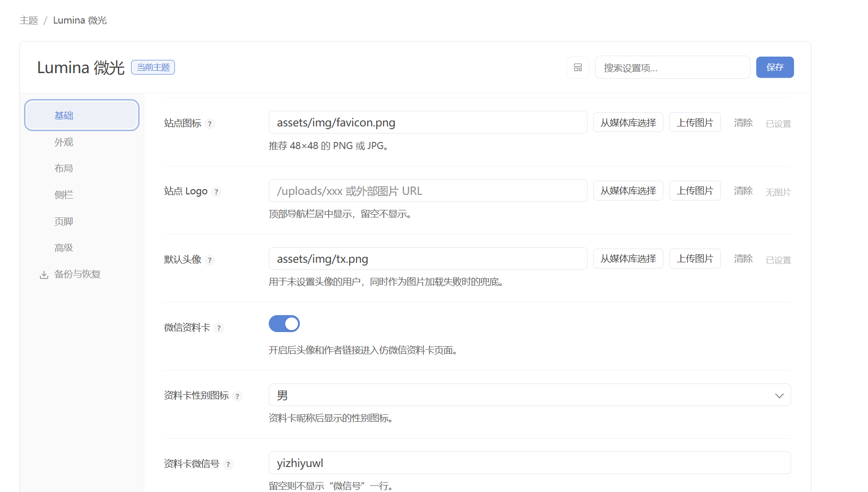Click the yizhiyuwl WeChat ID field

[529, 463]
